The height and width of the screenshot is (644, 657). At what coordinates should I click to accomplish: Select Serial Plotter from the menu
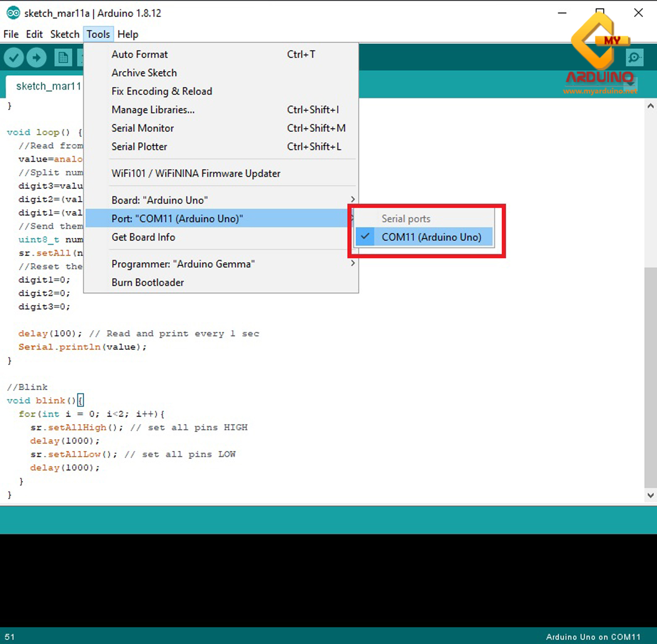click(139, 147)
